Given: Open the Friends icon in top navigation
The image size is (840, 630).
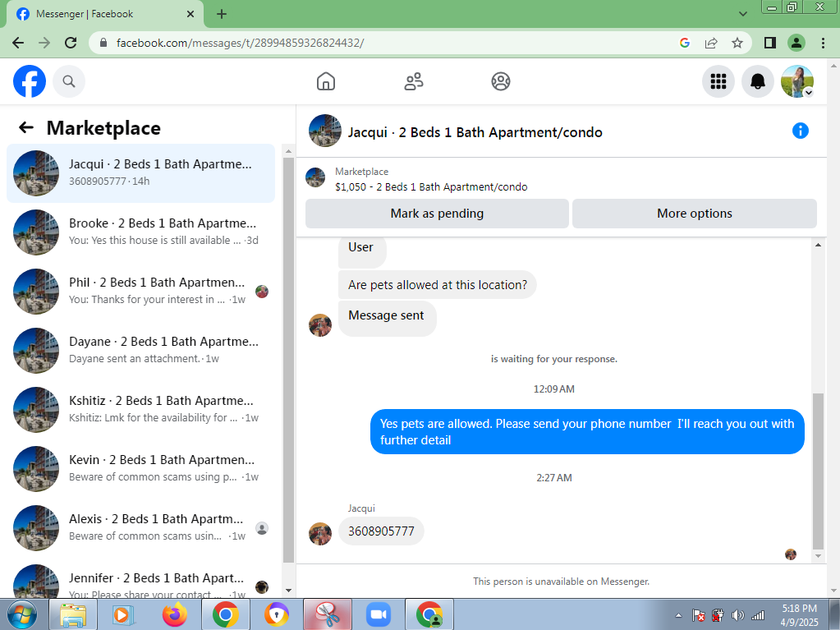Looking at the screenshot, I should pyautogui.click(x=413, y=81).
